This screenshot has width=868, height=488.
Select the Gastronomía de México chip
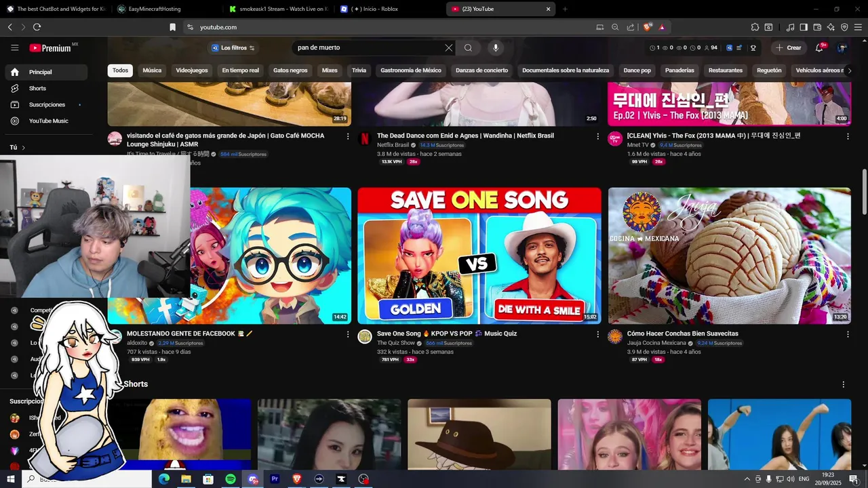[411, 70]
